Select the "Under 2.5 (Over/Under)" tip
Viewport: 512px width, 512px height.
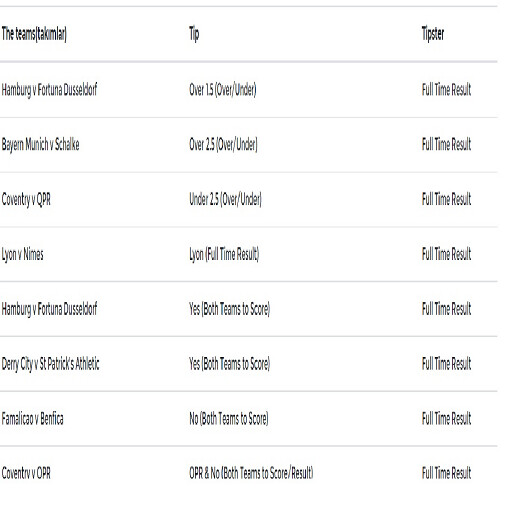pyautogui.click(x=225, y=199)
